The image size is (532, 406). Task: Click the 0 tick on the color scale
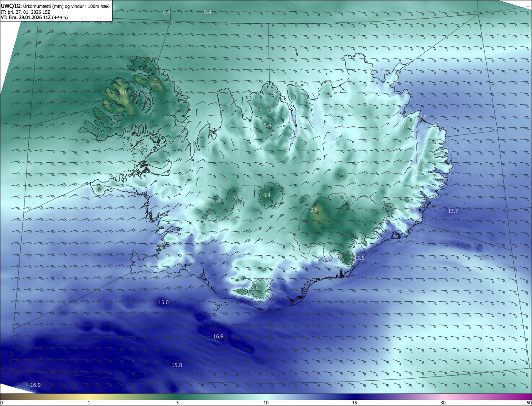click(2, 403)
